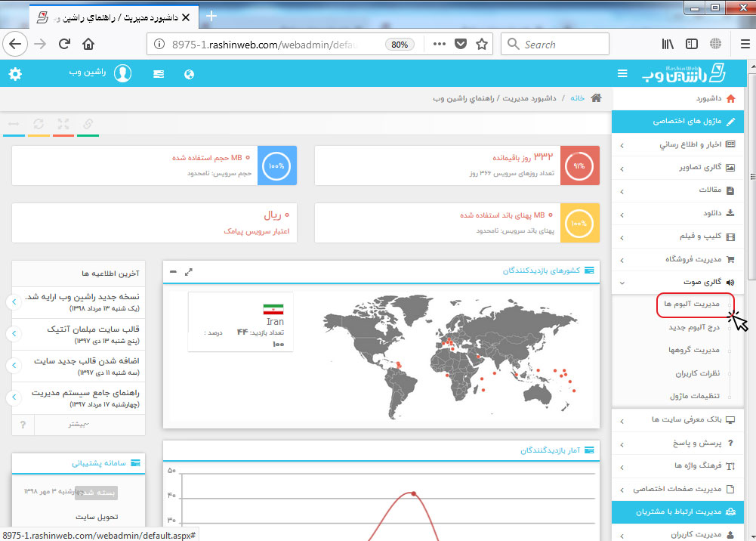
Task: Click the refresh icon above the yellow underline
Action: coord(39,124)
